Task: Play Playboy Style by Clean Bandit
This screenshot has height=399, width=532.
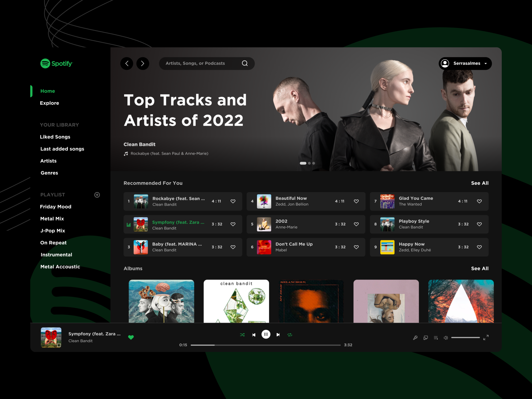Action: [429, 224]
